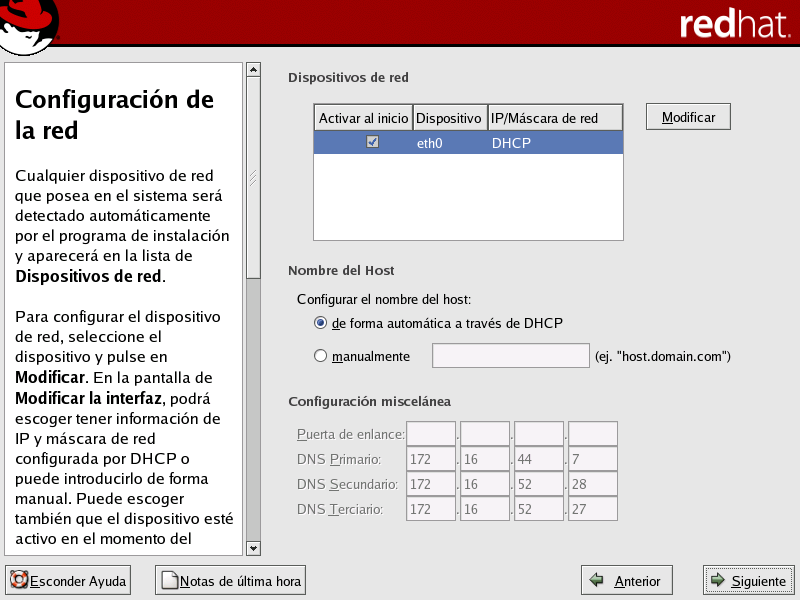
Task: Click the Activar al inicio column header
Action: point(363,118)
